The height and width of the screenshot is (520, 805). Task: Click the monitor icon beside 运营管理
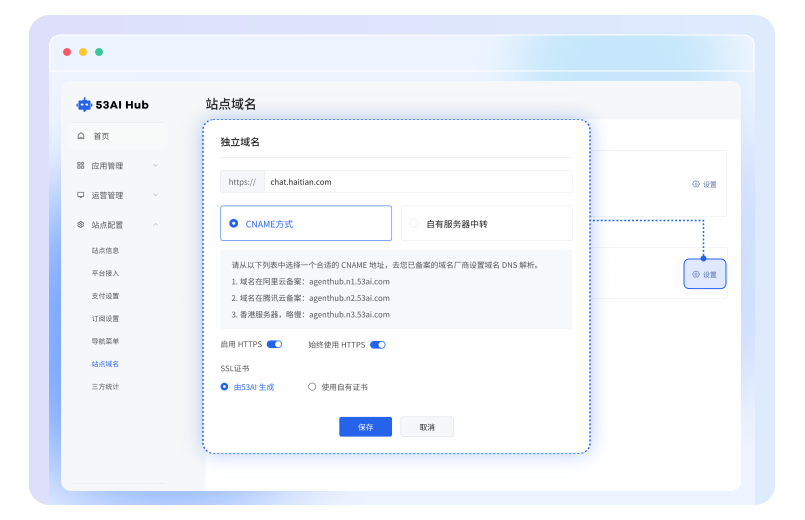pos(81,195)
